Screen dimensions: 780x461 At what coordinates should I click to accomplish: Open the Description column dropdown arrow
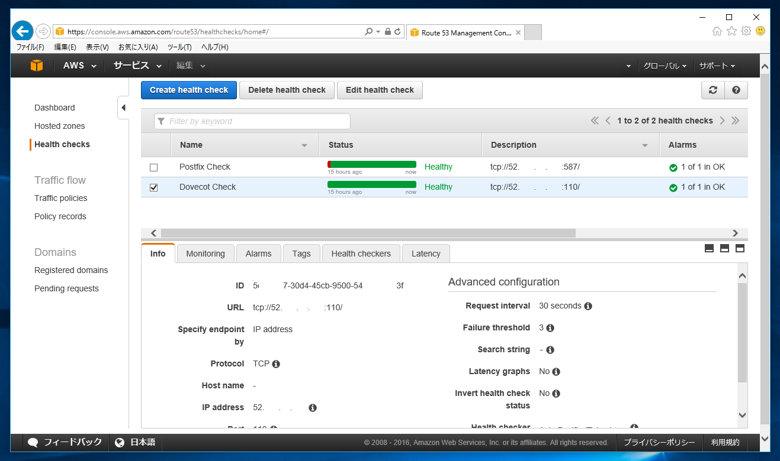pos(645,145)
